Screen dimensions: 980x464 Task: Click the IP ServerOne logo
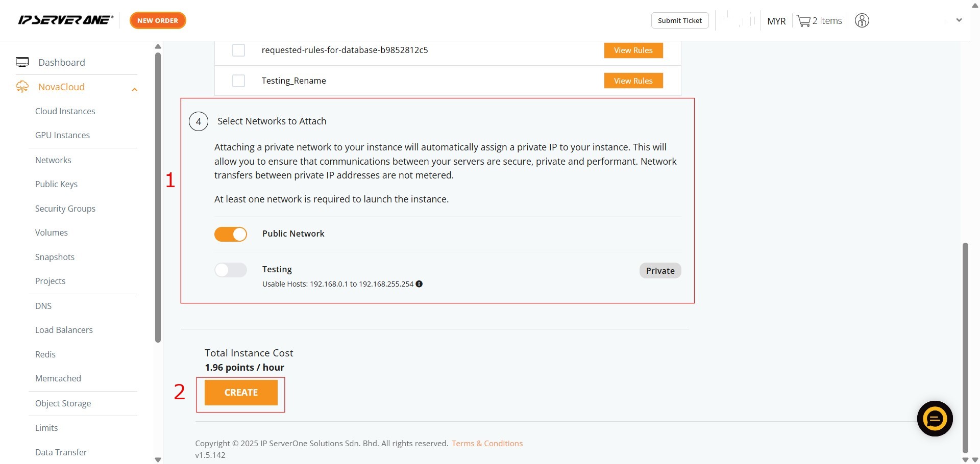pyautogui.click(x=65, y=20)
